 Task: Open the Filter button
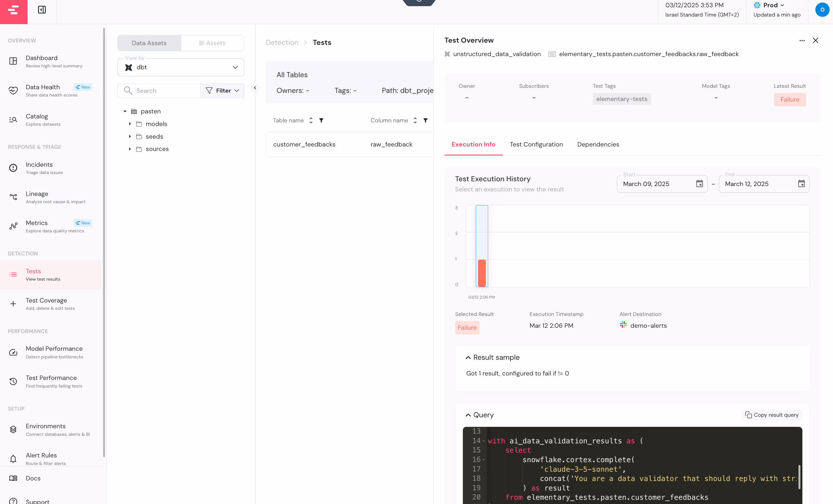click(222, 91)
